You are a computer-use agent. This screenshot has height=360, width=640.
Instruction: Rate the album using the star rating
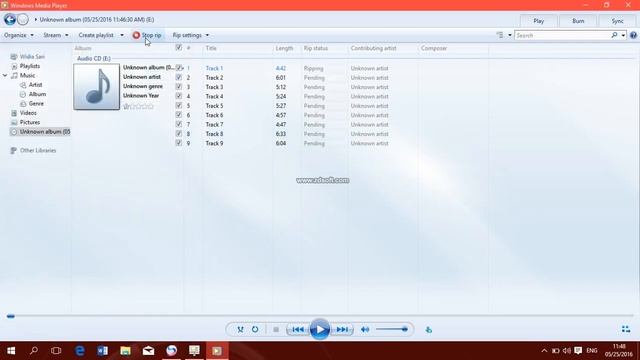pyautogui.click(x=138, y=106)
